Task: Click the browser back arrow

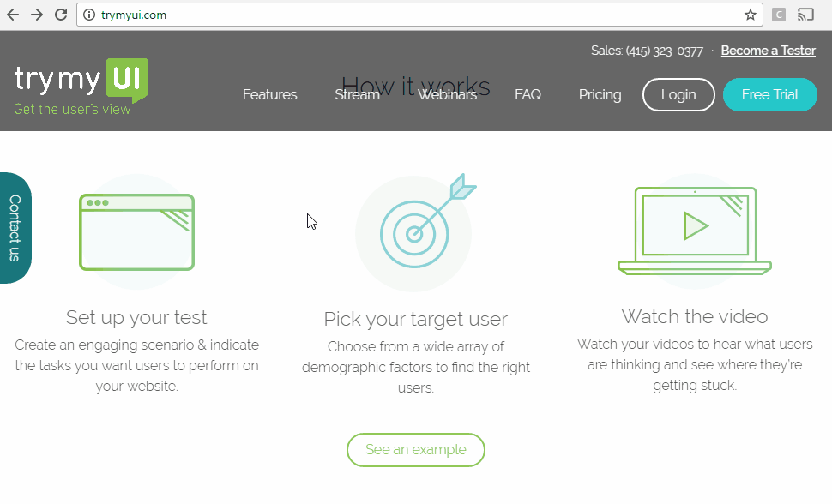Action: [x=13, y=15]
